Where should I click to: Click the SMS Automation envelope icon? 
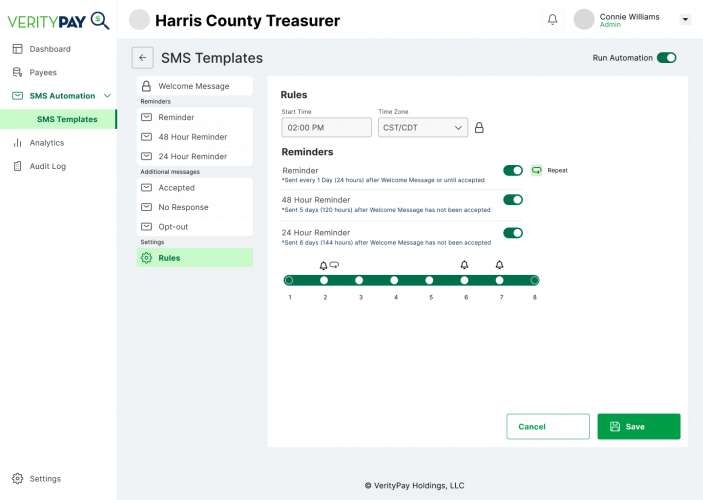(x=17, y=96)
